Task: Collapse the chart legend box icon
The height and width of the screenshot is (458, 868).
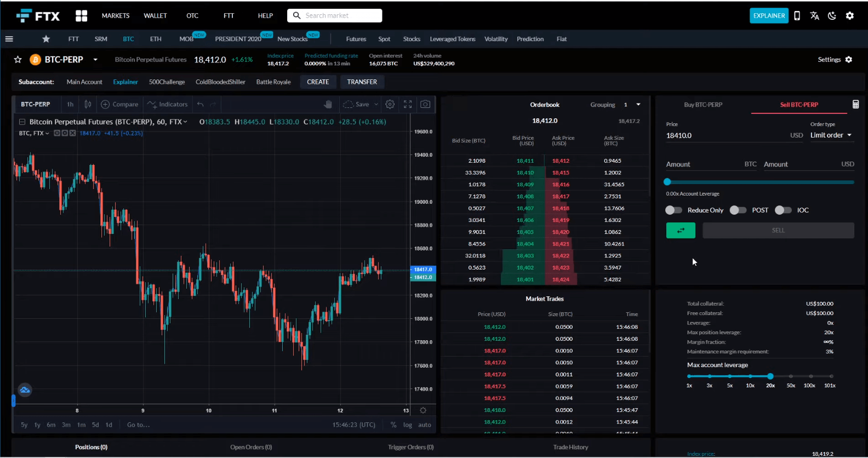Action: (22, 122)
